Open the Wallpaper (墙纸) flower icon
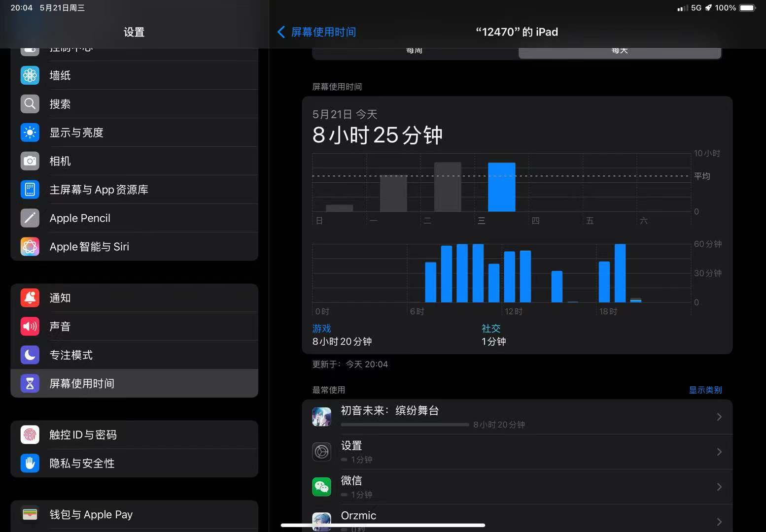The width and height of the screenshot is (766, 532). point(30,75)
